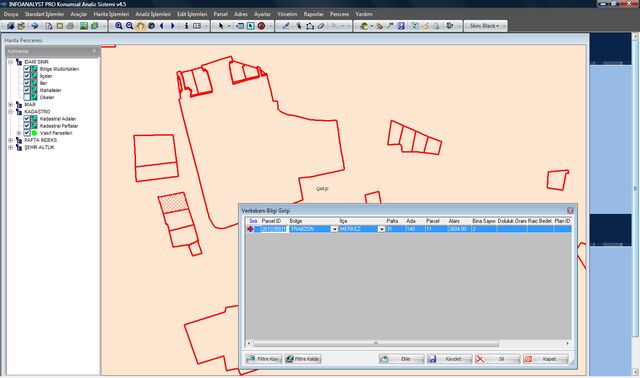Click the KADASTRO group layer icon
640x378 pixels.
click(x=19, y=111)
